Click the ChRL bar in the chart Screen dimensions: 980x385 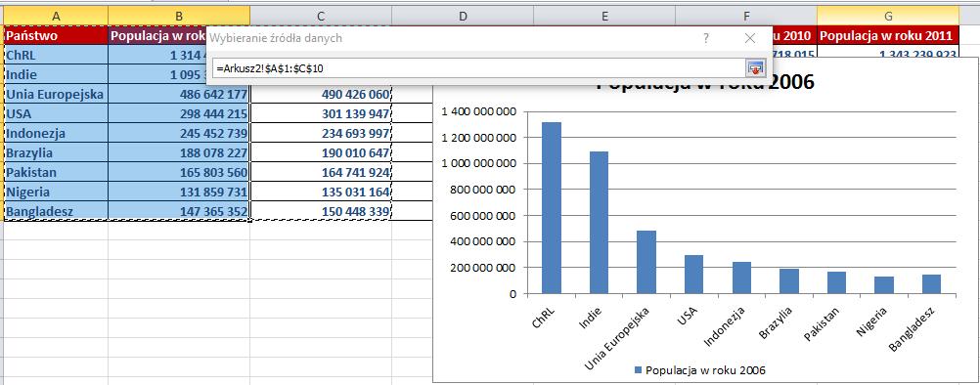tap(552, 208)
